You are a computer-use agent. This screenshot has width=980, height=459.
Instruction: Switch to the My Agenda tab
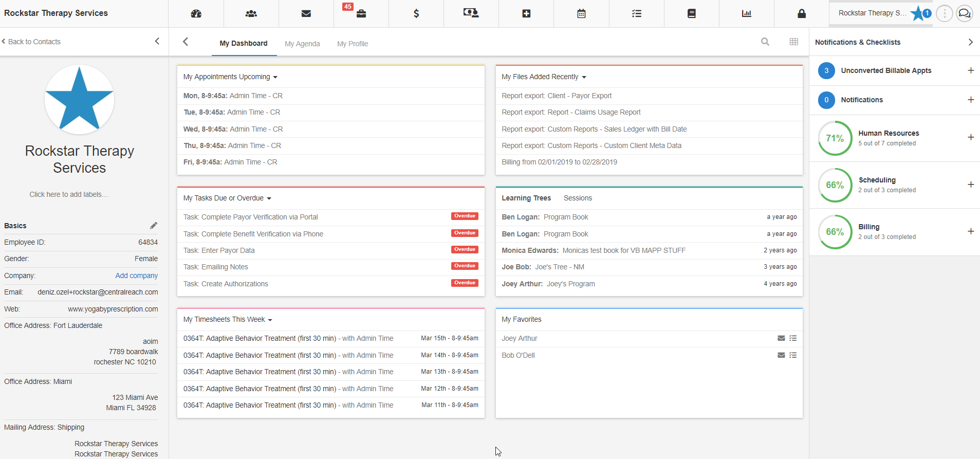(302, 44)
